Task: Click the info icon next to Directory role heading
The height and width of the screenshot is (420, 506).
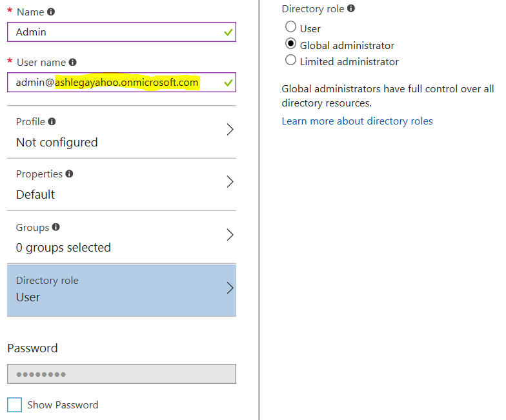Action: click(351, 8)
